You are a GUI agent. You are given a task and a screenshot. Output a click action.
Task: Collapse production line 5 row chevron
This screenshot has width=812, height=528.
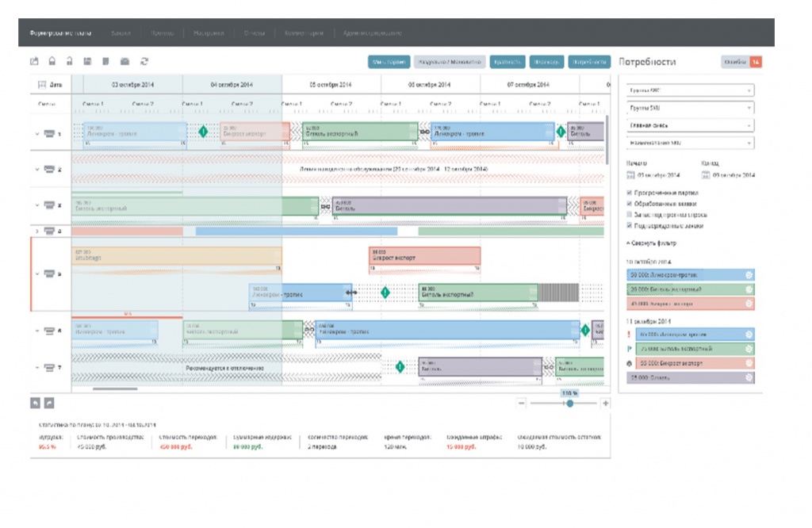coord(37,274)
